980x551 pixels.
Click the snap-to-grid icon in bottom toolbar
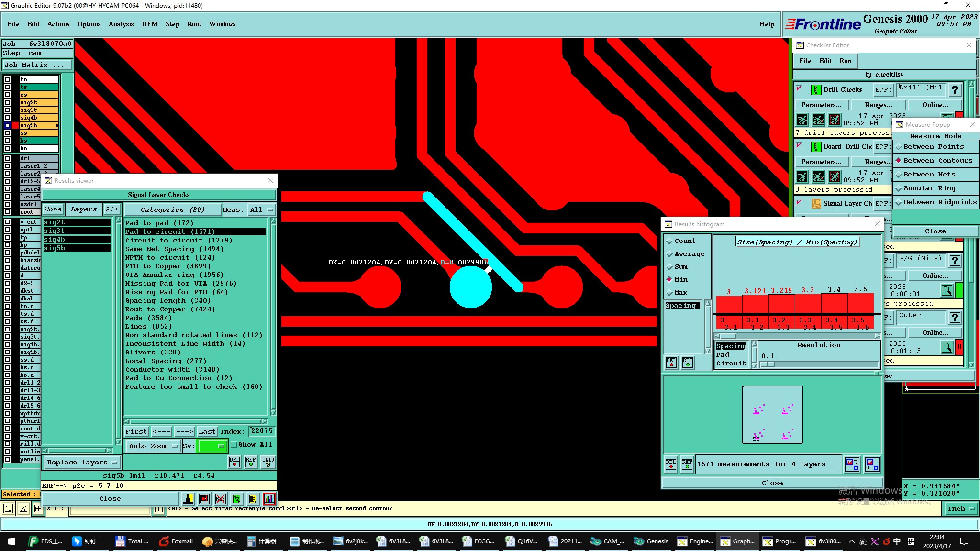click(38, 509)
